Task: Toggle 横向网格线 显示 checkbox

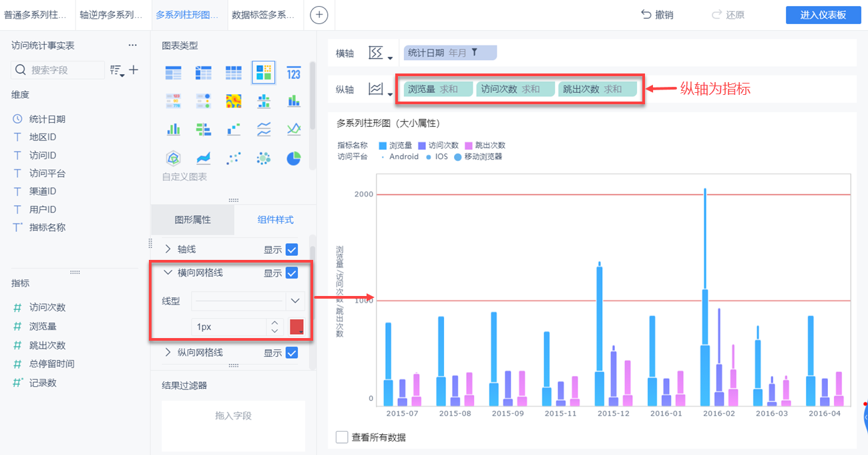Action: [x=292, y=273]
